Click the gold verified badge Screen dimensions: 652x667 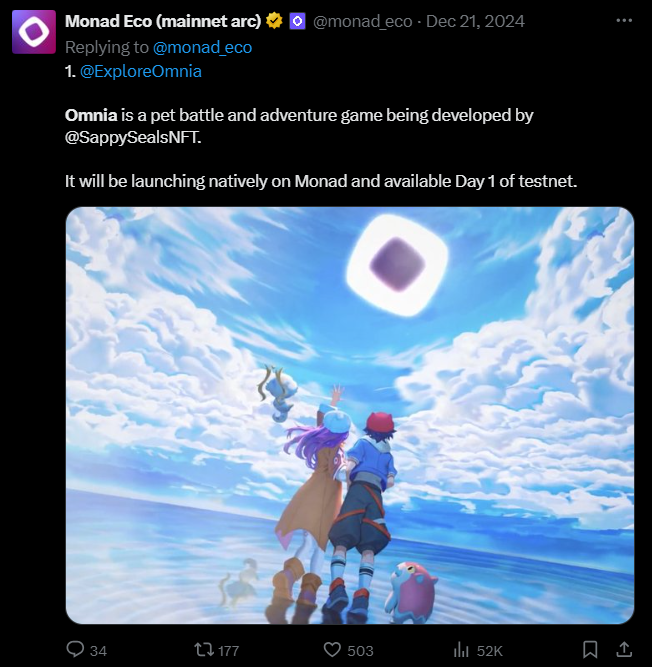coord(274,21)
